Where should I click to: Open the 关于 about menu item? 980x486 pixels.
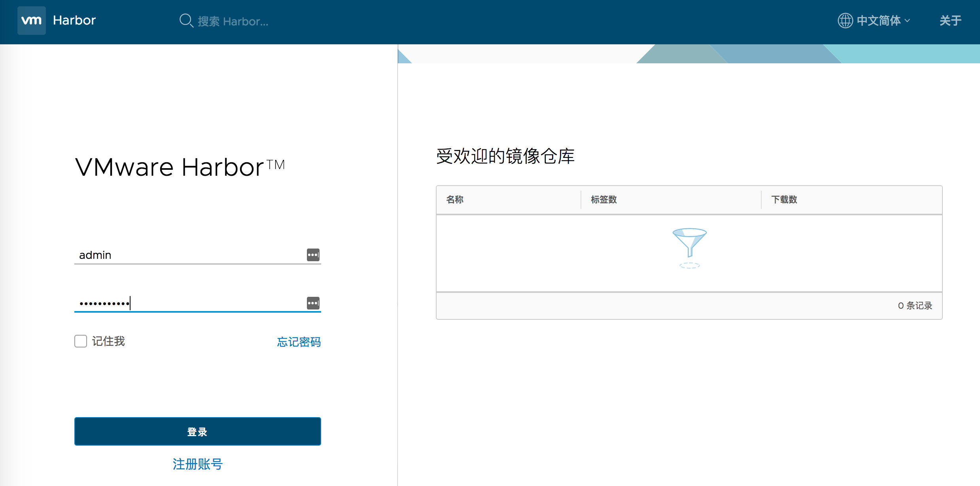(950, 21)
